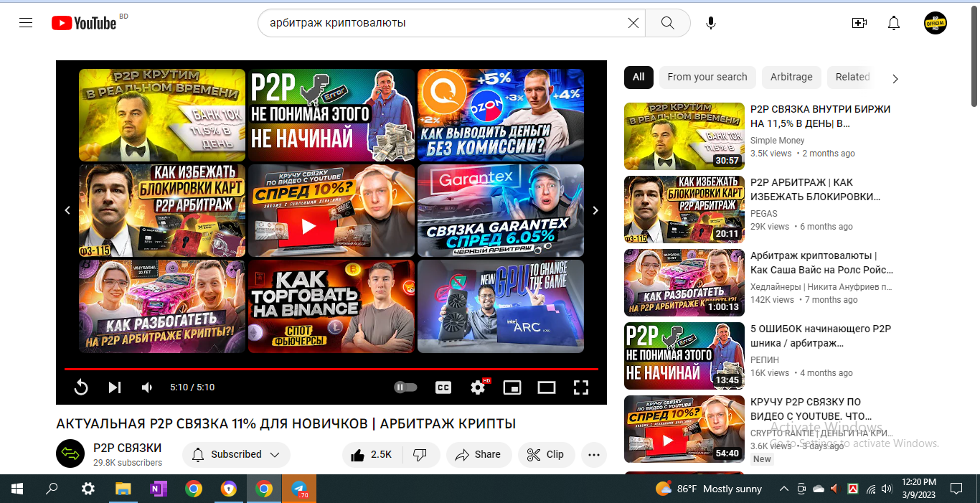Open end-screen Intel ARC GPU video
The height and width of the screenshot is (503, 980).
(x=501, y=306)
